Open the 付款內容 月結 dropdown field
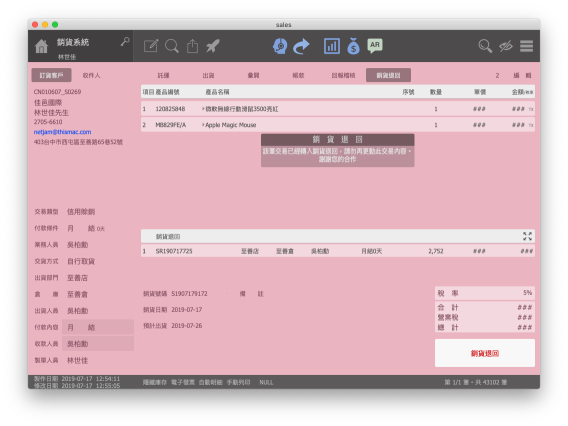Image resolution: width=568 pixels, height=426 pixels. 98,327
